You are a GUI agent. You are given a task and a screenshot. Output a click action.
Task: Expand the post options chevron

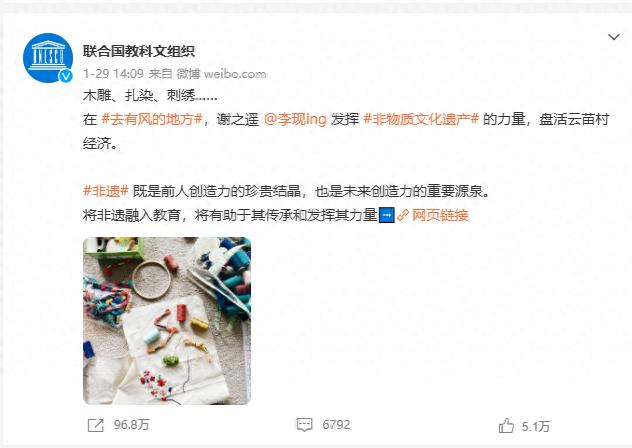[613, 37]
